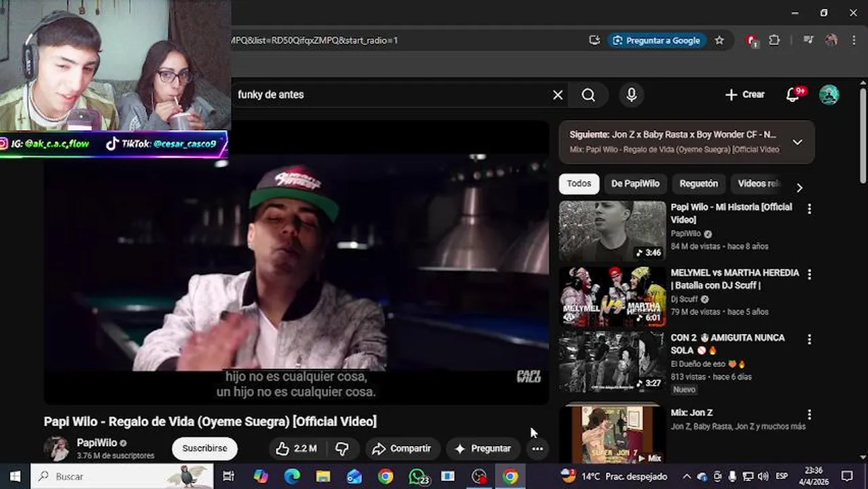The image size is (868, 489).
Task: Open options for MELYMEL vs MARTHA HEREDIA
Action: (809, 274)
